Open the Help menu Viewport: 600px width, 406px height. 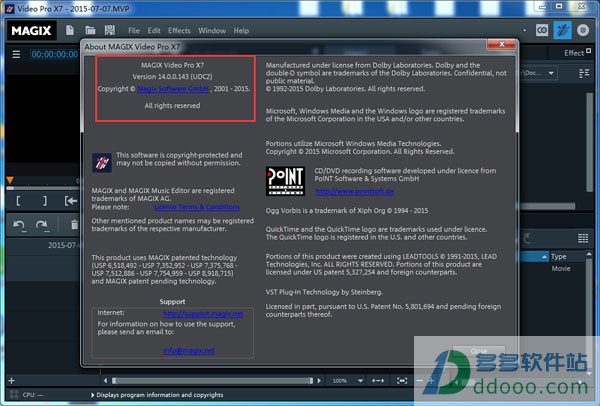[241, 31]
